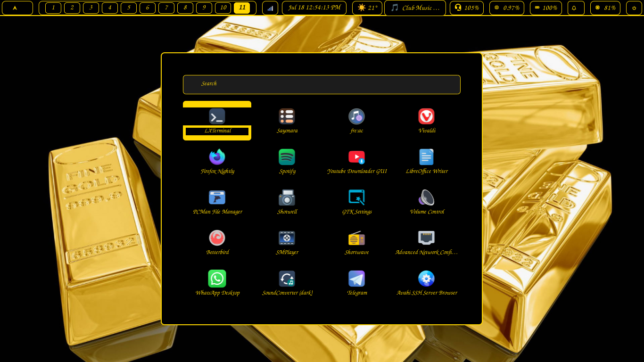The height and width of the screenshot is (362, 644).
Task: Switch to workspace 2
Action: [x=72, y=8]
